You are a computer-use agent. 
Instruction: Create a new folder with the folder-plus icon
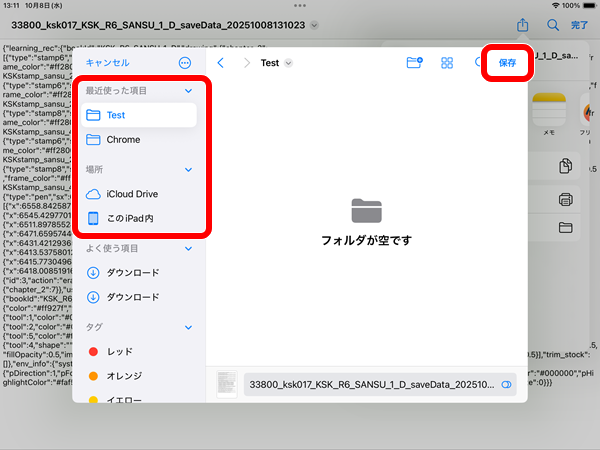pos(414,63)
